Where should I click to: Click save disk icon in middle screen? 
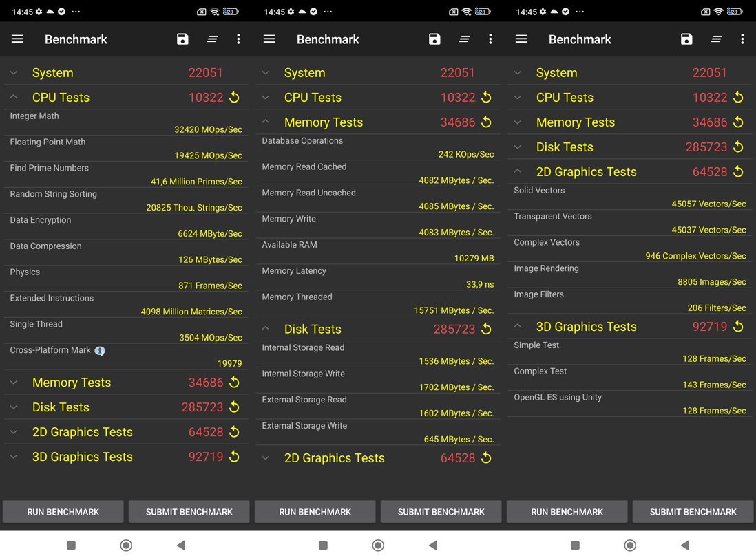434,39
